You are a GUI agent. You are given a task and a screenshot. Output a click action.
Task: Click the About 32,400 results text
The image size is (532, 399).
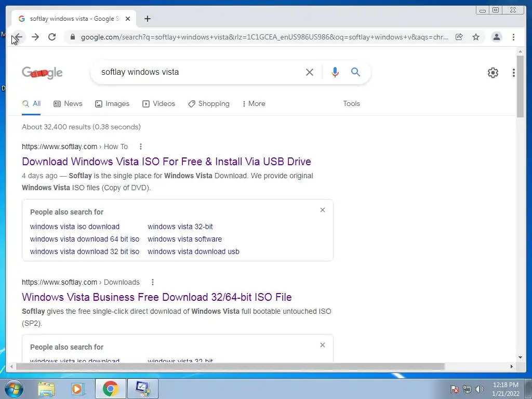tap(81, 127)
